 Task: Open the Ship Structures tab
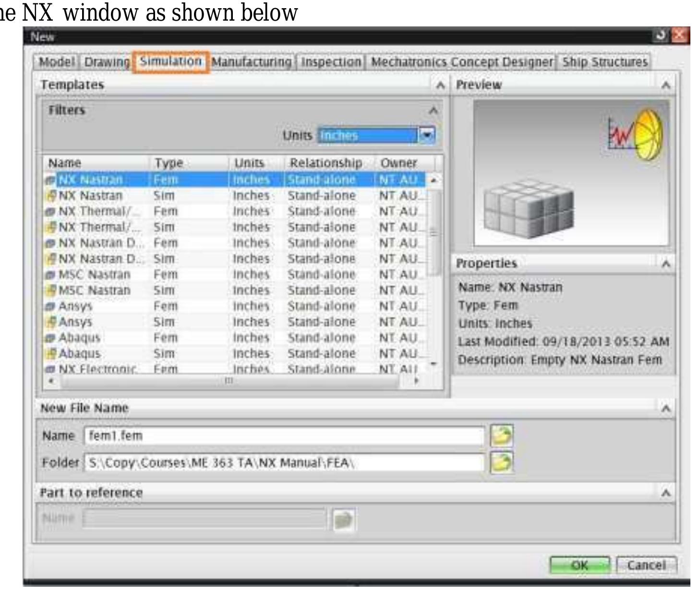(x=604, y=62)
